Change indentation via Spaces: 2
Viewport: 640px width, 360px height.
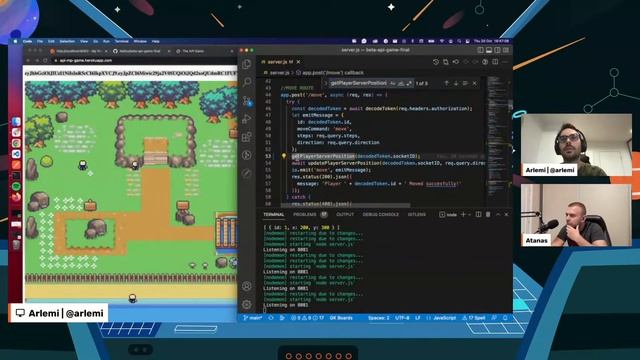378,318
